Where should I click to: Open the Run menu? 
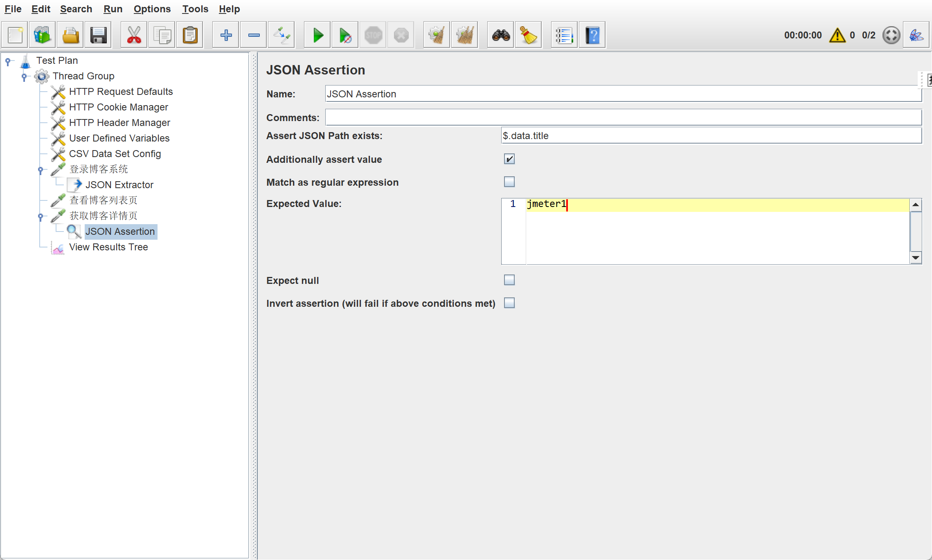point(113,9)
